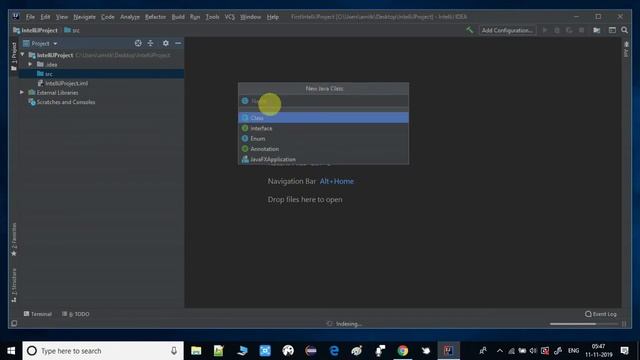Open the Windows notification center icon
The height and width of the screenshot is (360, 640).
coord(624,351)
